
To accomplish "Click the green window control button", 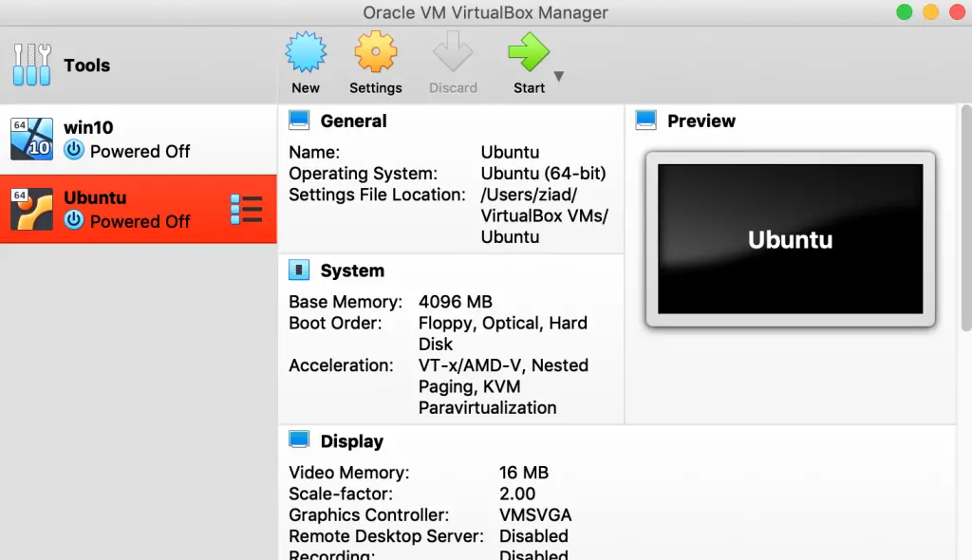I will pyautogui.click(x=905, y=11).
